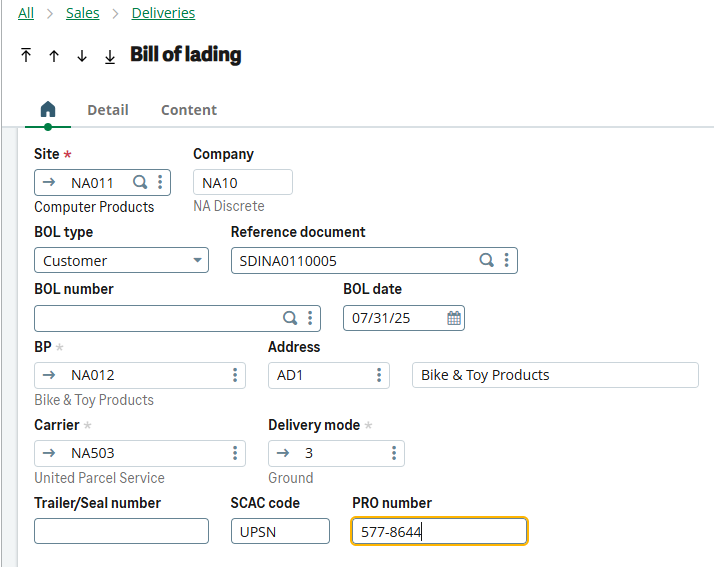Search in the Reference document field
Image resolution: width=714 pixels, height=567 pixels.
click(x=487, y=260)
